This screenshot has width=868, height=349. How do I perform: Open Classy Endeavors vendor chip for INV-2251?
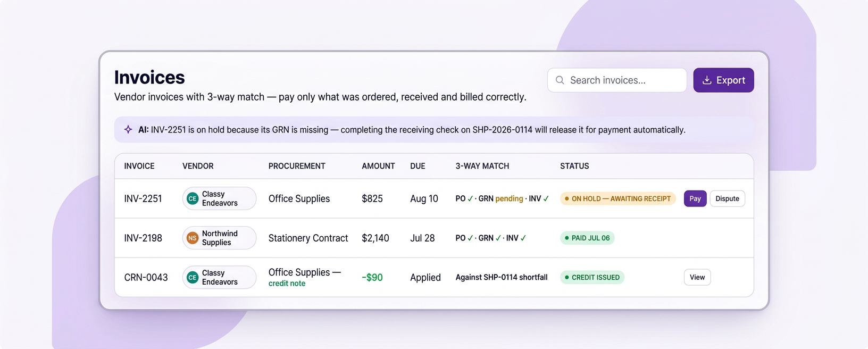point(219,198)
